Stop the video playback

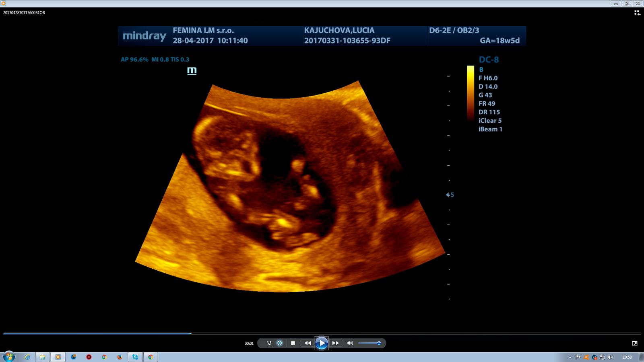(x=293, y=343)
